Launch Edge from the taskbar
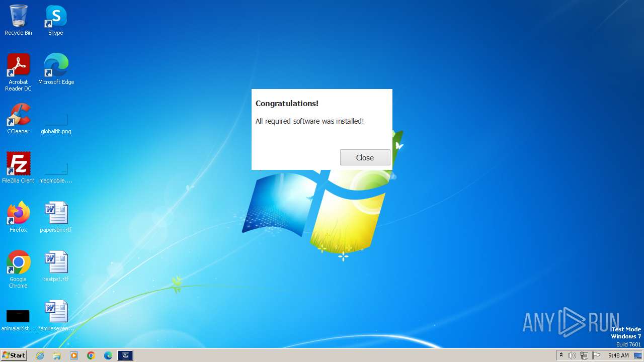The width and height of the screenshot is (644, 362). [108, 355]
